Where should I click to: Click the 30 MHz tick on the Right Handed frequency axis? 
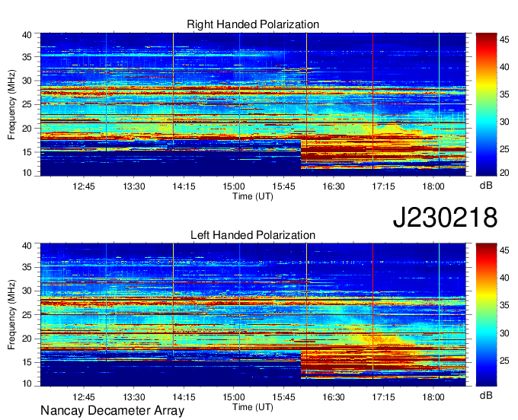point(27,81)
